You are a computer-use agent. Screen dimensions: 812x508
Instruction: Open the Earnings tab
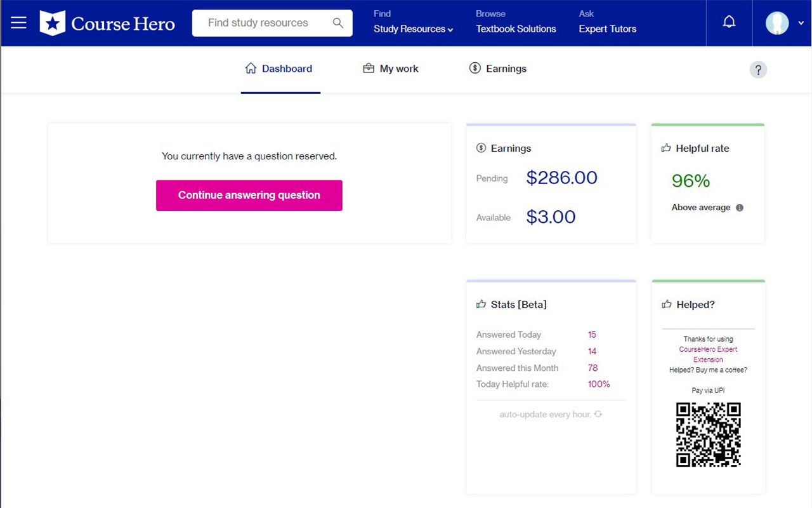click(506, 68)
